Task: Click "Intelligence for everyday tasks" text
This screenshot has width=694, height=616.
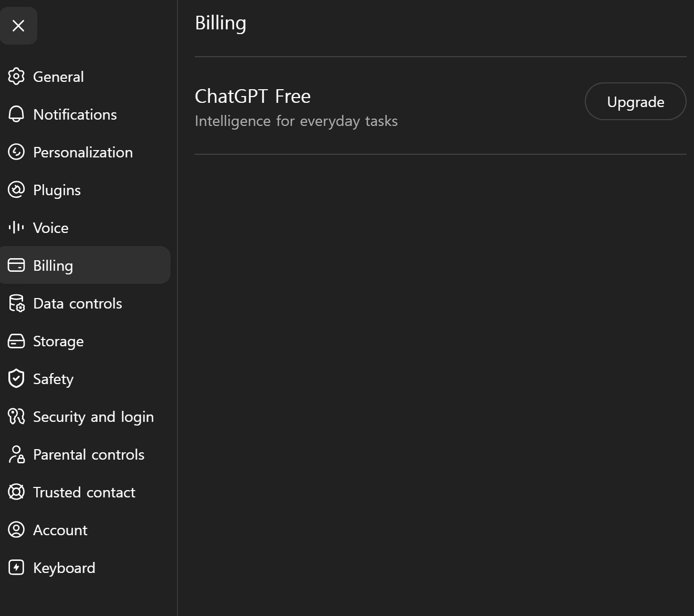Action: click(296, 121)
